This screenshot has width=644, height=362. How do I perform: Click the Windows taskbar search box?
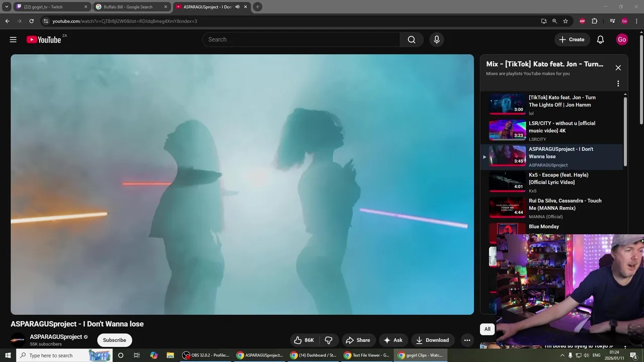pyautogui.click(x=64, y=355)
